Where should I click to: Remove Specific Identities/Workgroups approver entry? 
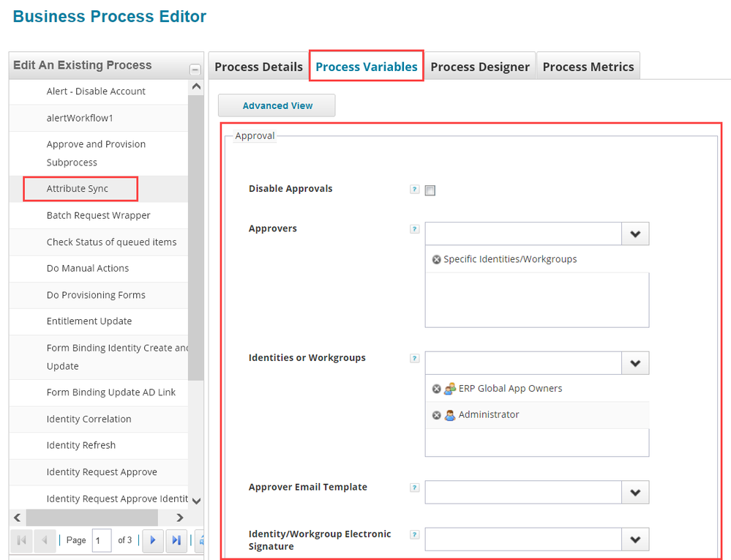tap(437, 260)
